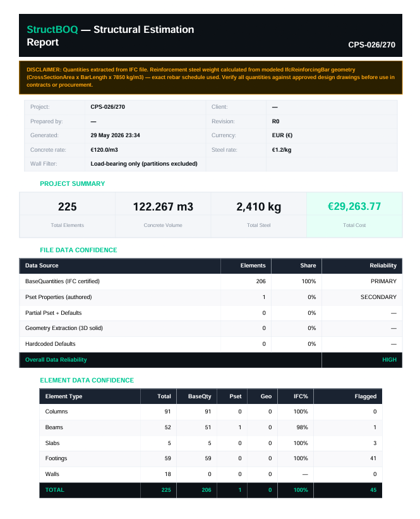Select the Revision value R0
The height and width of the screenshot is (519, 420).
[275, 121]
